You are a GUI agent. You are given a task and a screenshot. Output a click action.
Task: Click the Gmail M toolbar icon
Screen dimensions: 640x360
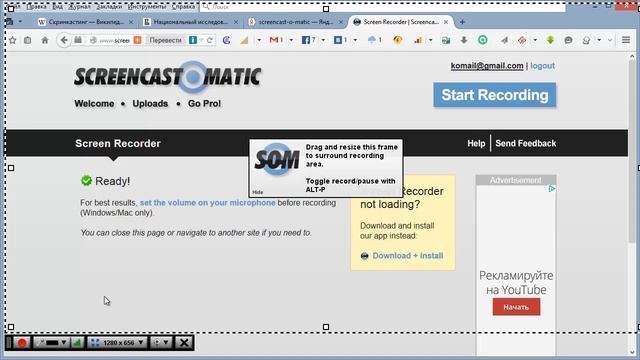tap(274, 40)
